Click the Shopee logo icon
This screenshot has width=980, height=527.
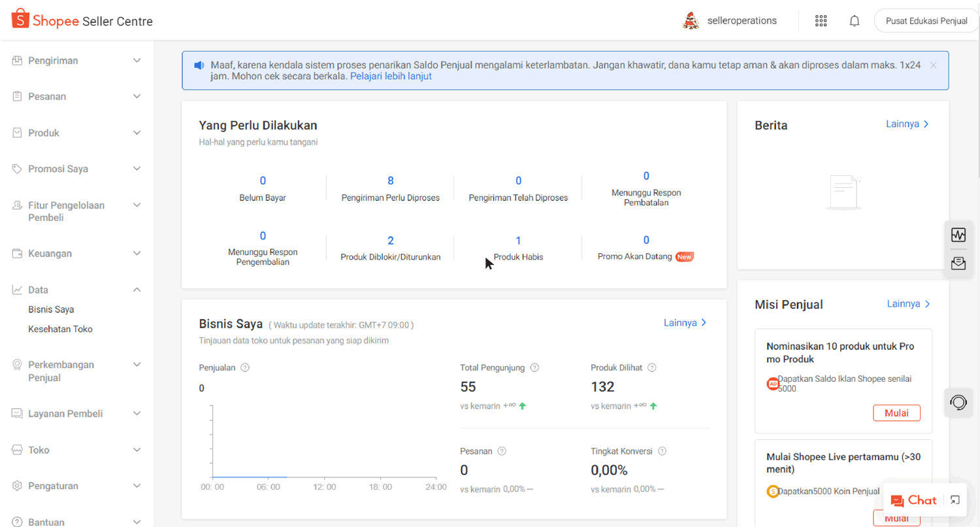[x=19, y=19]
